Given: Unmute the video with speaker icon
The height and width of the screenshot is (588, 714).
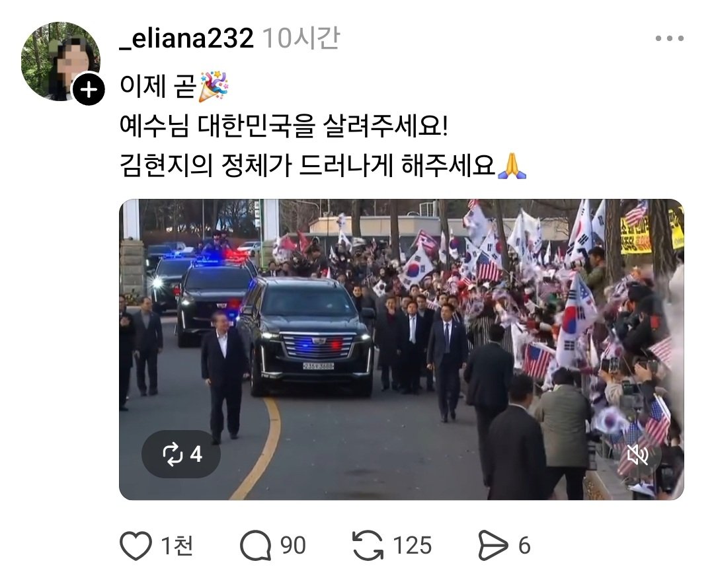Looking at the screenshot, I should [x=637, y=454].
